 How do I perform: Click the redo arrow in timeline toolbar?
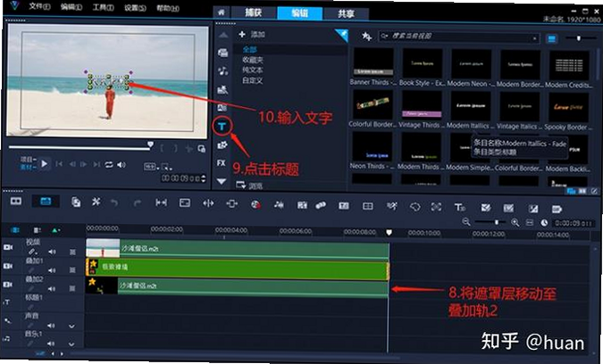click(137, 203)
